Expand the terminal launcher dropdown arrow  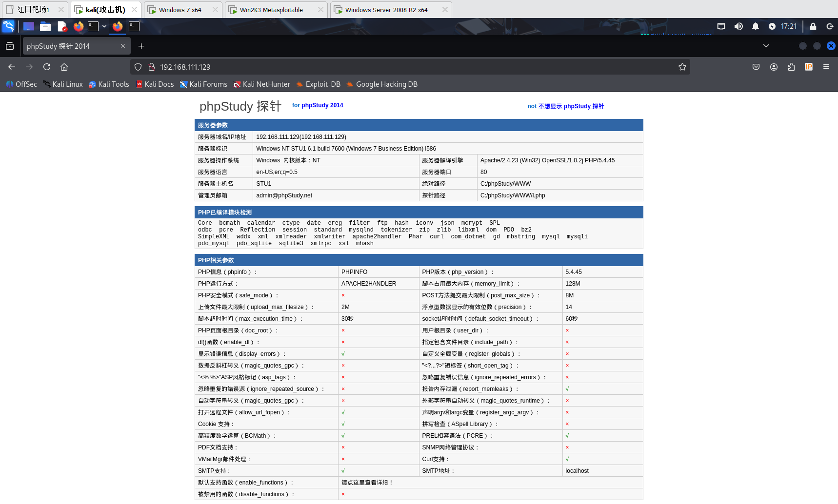click(104, 26)
